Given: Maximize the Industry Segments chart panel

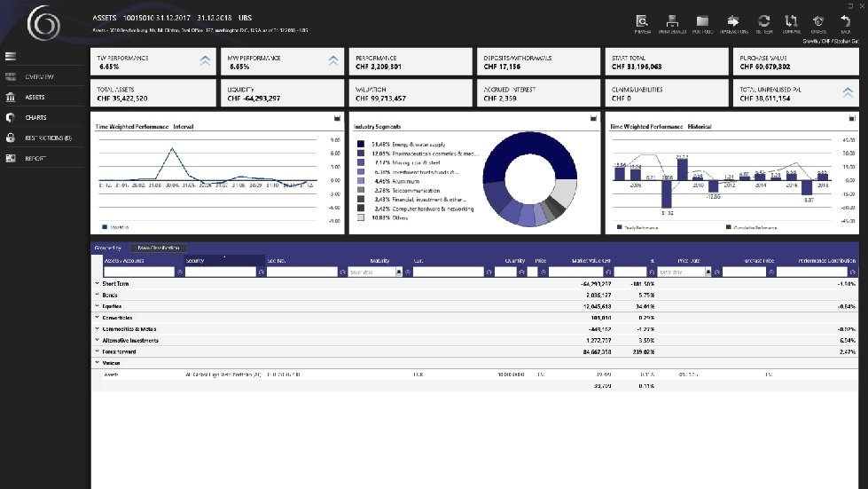Looking at the screenshot, I should [593, 118].
